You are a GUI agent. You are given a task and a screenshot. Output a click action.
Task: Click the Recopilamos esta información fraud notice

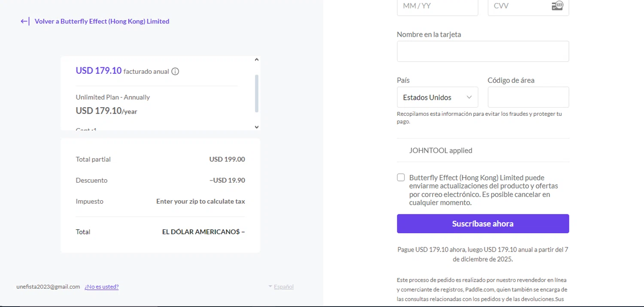click(x=479, y=118)
